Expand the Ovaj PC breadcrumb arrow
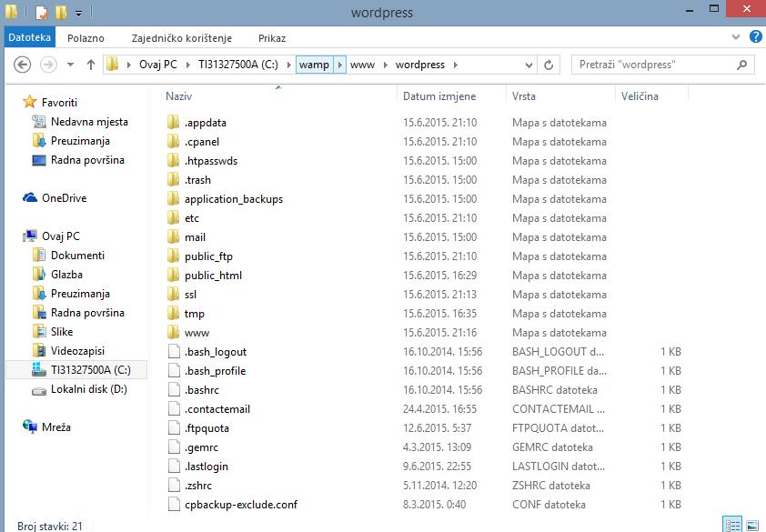This screenshot has width=766, height=532. [188, 65]
